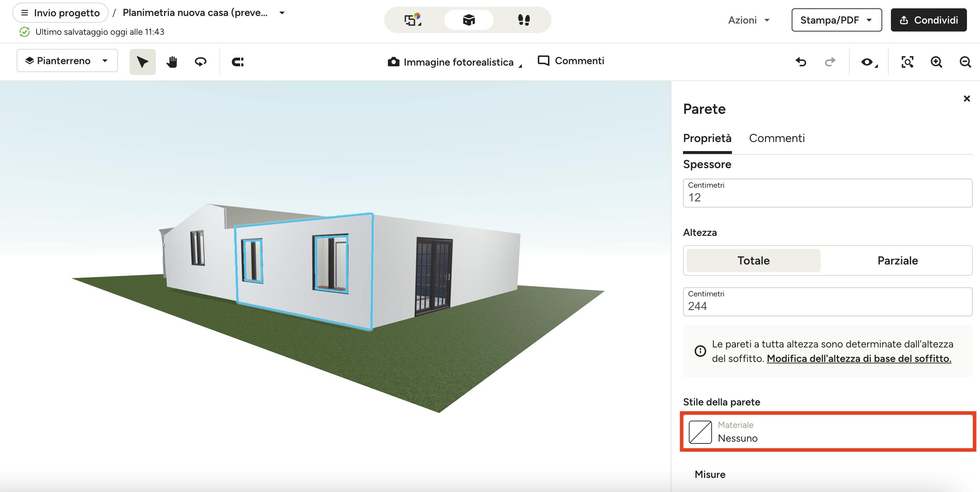Open Modifica dell'altezza di base del soffitto link

click(859, 359)
